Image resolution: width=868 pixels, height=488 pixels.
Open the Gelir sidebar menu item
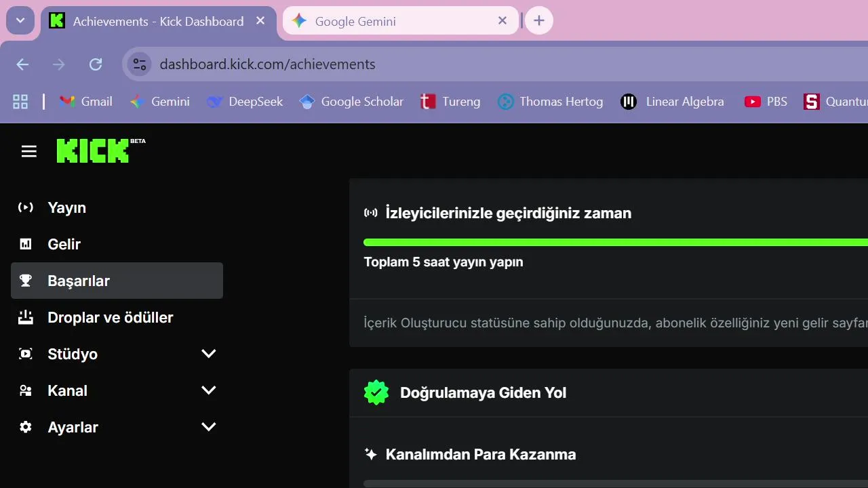[x=117, y=244]
